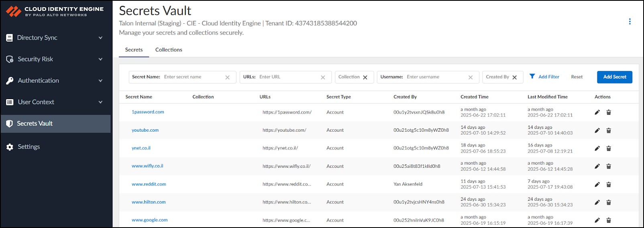
Task: Open the three-dot options menu
Action: tap(630, 22)
